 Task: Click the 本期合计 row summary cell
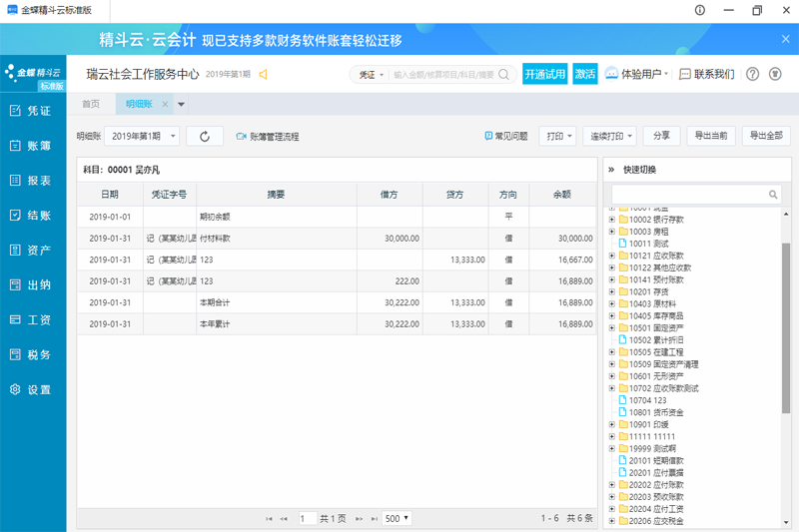277,302
